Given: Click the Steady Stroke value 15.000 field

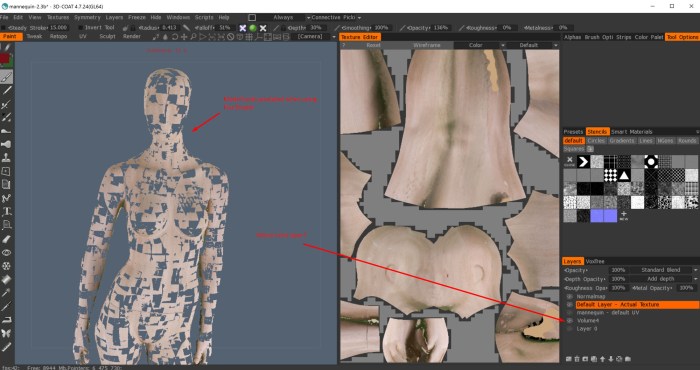Looking at the screenshot, I should pyautogui.click(x=58, y=28).
